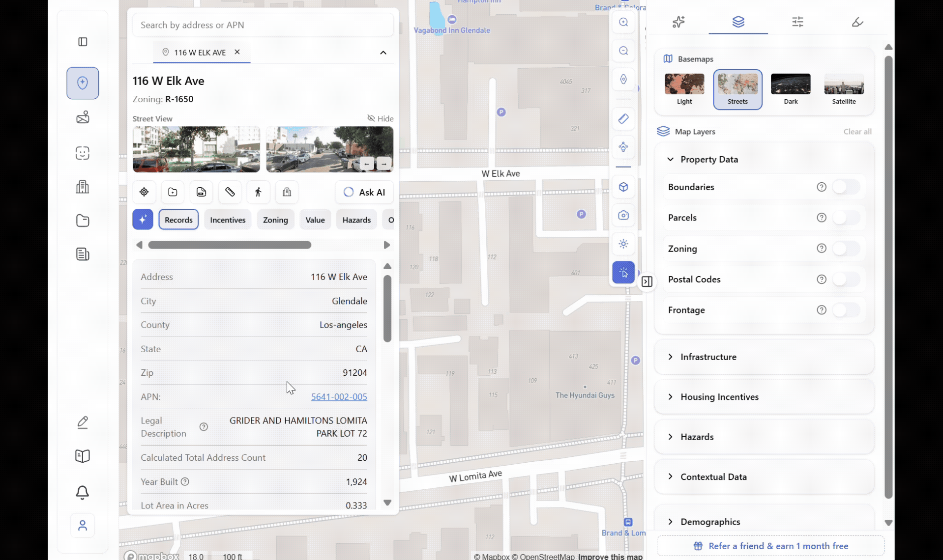
Task: Turn on the Frontage layer switch
Action: point(846,310)
